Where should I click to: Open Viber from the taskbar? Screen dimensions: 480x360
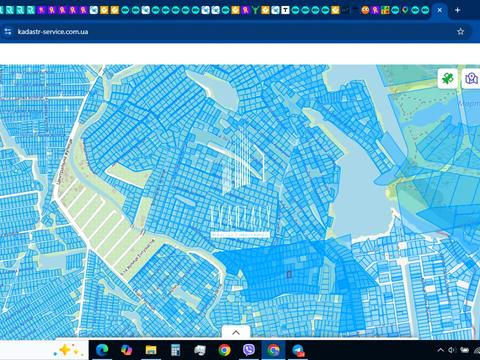coord(249,350)
